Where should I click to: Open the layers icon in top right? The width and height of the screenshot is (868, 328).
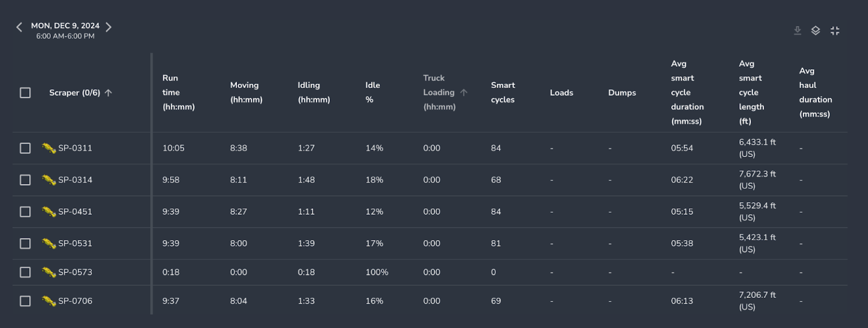pos(816,31)
